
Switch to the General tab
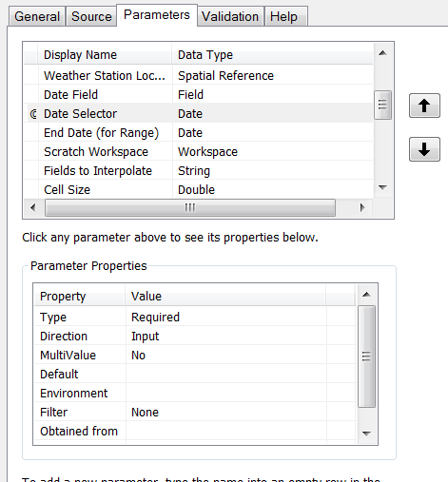pos(37,16)
